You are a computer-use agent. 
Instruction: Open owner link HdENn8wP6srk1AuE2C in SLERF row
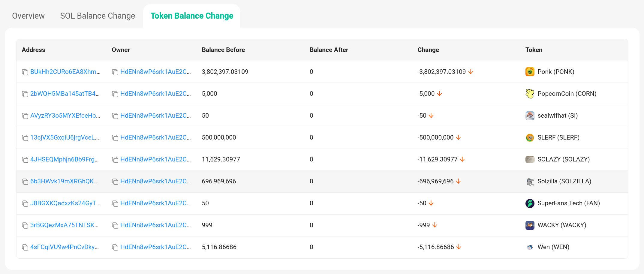155,137
